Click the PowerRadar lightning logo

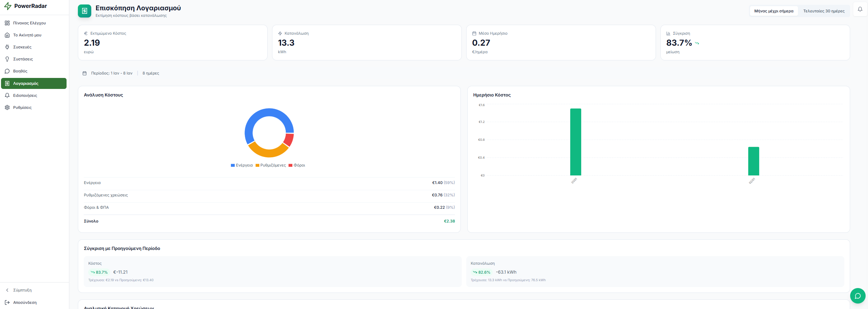pos(7,6)
